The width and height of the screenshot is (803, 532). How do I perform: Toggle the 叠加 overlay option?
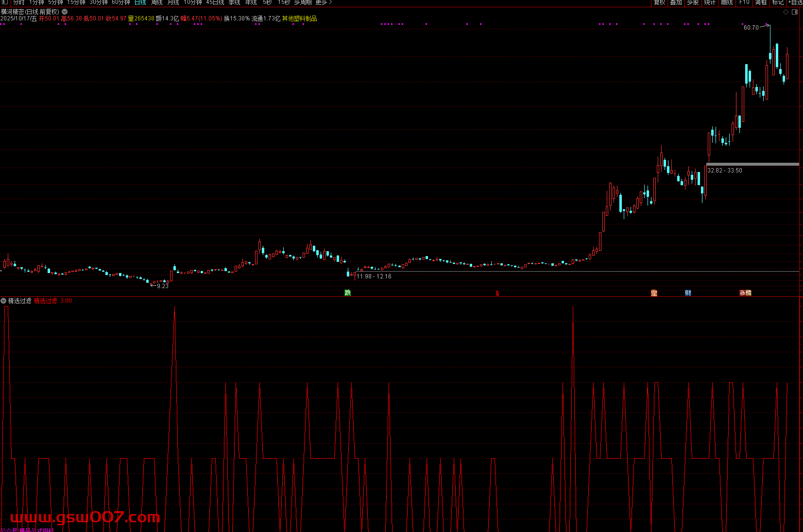tap(676, 2)
